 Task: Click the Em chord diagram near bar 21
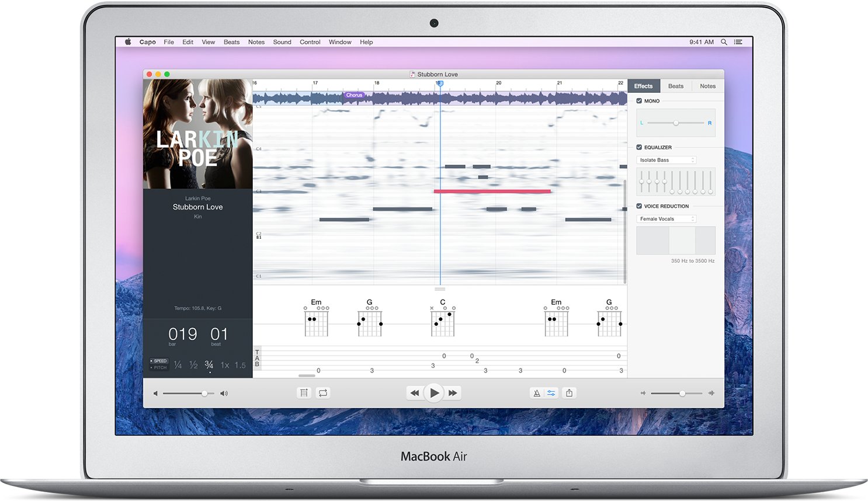click(x=556, y=318)
